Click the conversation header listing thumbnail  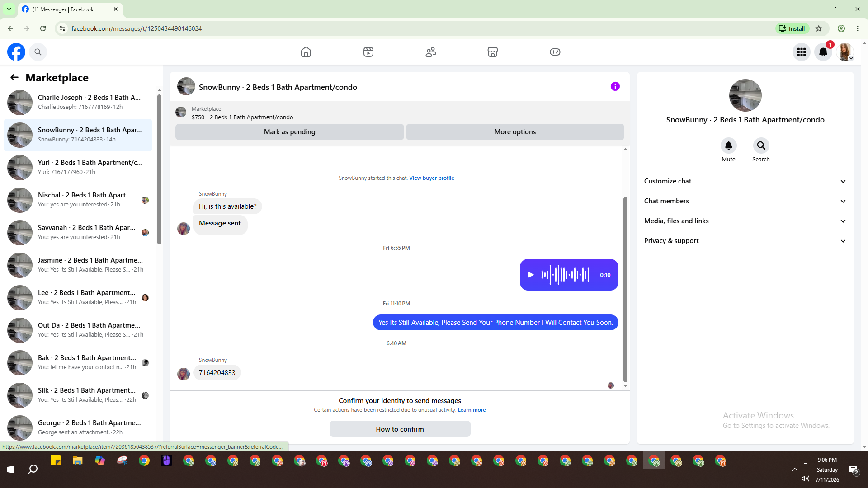tap(186, 86)
